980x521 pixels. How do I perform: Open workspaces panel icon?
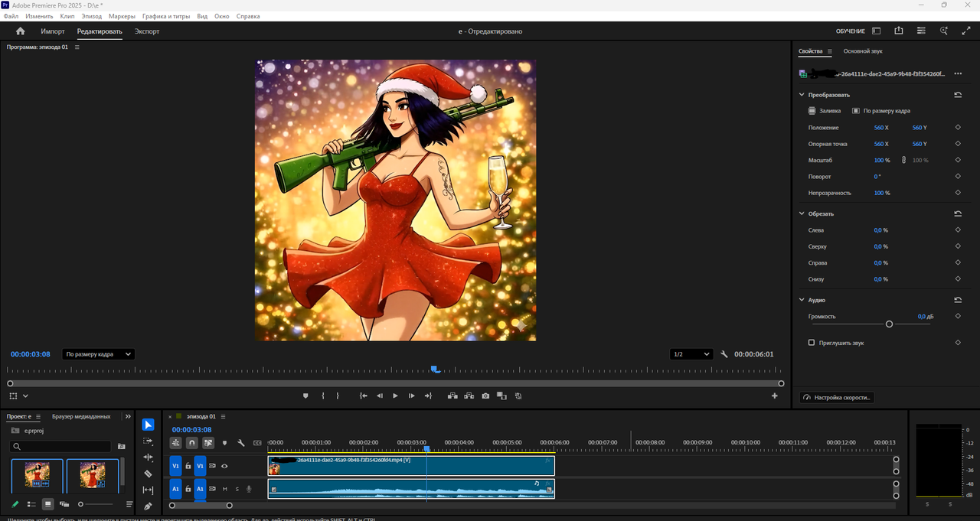coord(876,31)
